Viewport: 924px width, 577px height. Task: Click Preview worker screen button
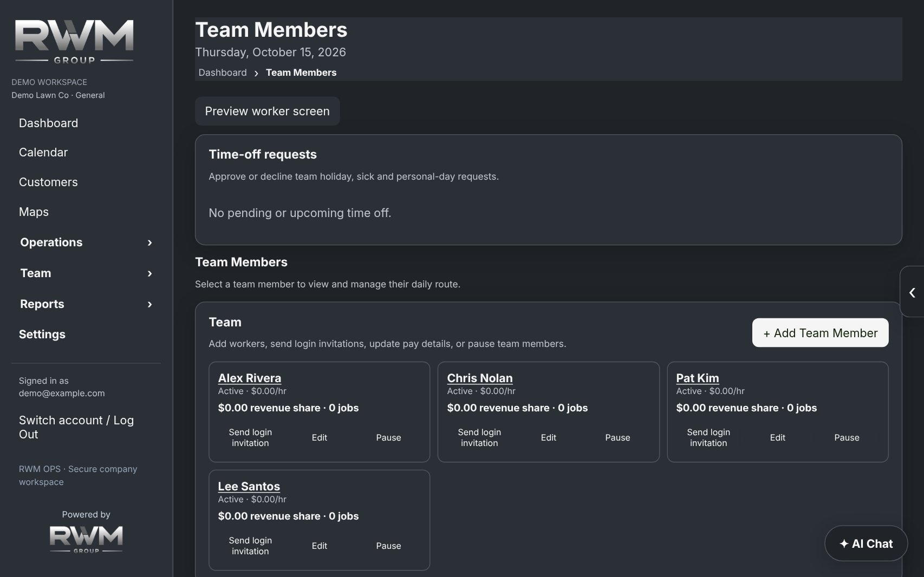[x=268, y=111]
